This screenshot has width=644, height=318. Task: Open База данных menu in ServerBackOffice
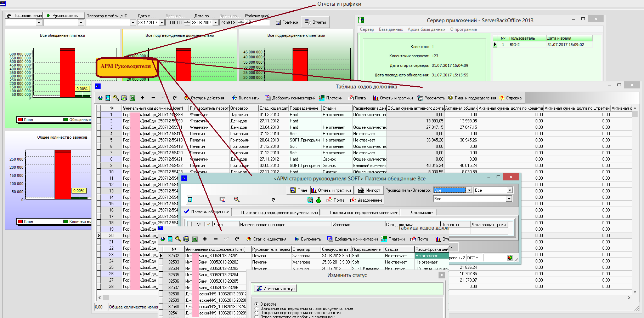click(x=391, y=29)
